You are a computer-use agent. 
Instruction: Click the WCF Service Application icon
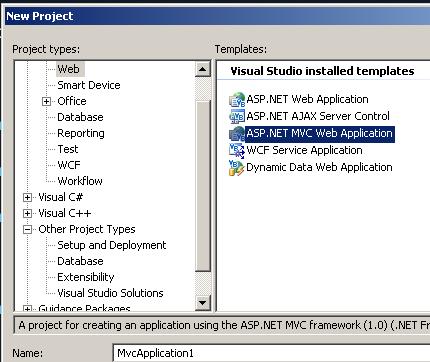(x=237, y=150)
